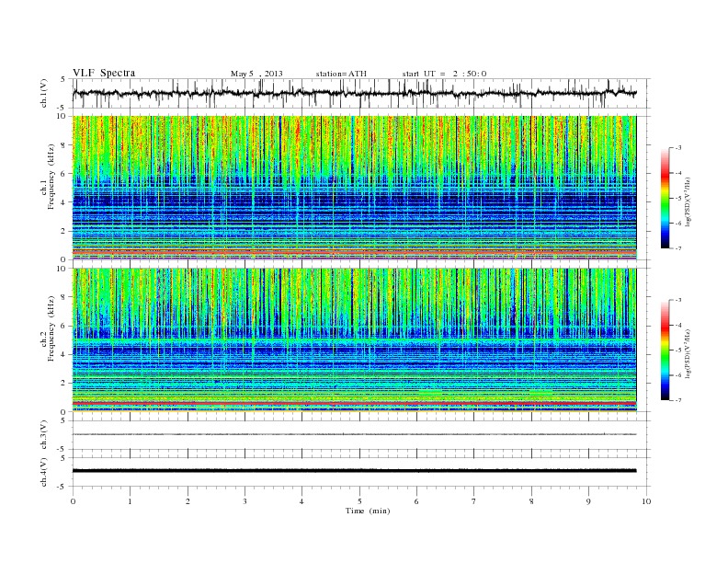Screen dimensions: 728x563
Task: Select the date "May 5, 2013" text
Action: coord(256,74)
